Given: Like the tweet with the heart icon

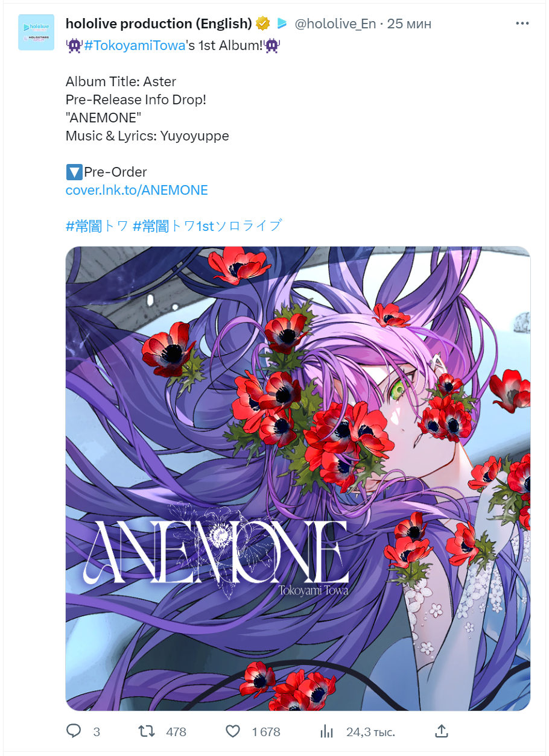Looking at the screenshot, I should 233,731.
